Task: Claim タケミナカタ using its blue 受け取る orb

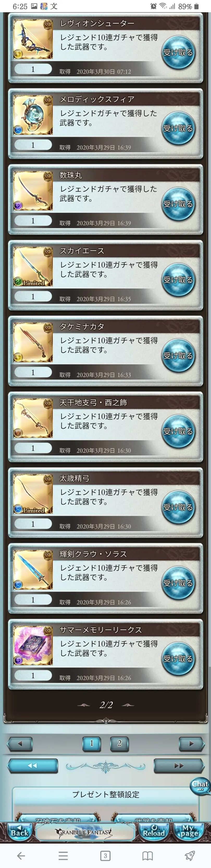Action: click(178, 356)
